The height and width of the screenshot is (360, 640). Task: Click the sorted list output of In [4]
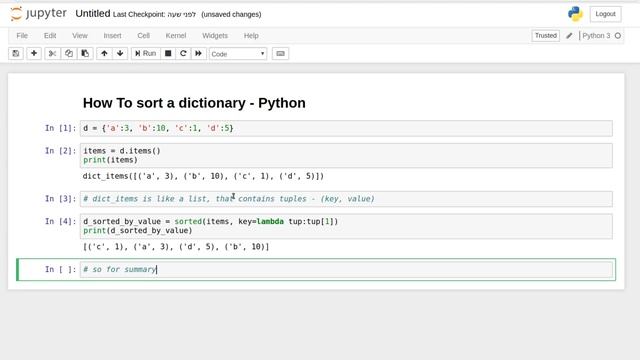176,247
